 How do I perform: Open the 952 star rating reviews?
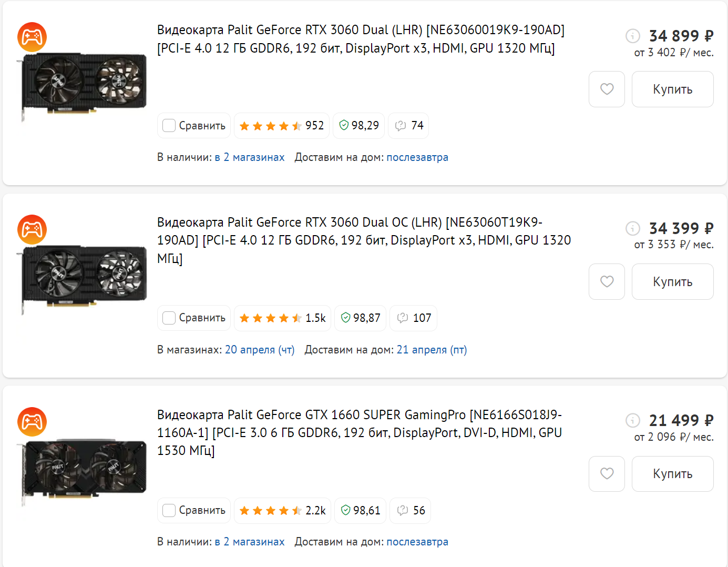coord(282,126)
